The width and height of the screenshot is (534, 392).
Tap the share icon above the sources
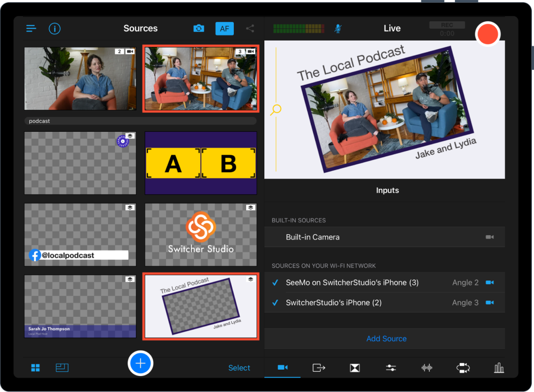pos(250,28)
